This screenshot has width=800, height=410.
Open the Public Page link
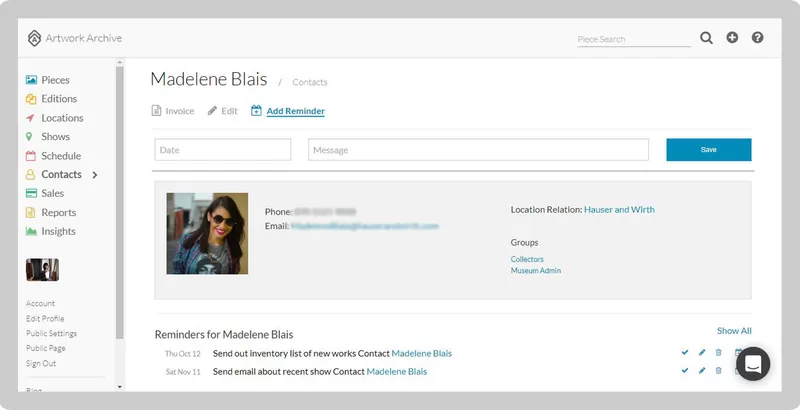click(x=45, y=348)
